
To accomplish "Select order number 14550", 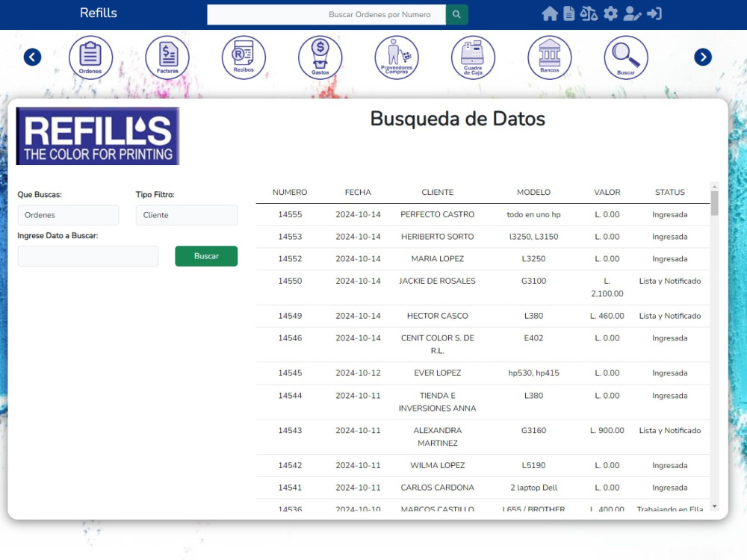I will 290,281.
